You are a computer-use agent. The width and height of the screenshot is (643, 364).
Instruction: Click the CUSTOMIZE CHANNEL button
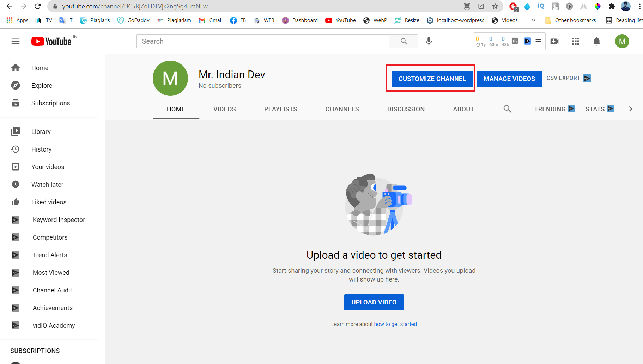coord(431,79)
